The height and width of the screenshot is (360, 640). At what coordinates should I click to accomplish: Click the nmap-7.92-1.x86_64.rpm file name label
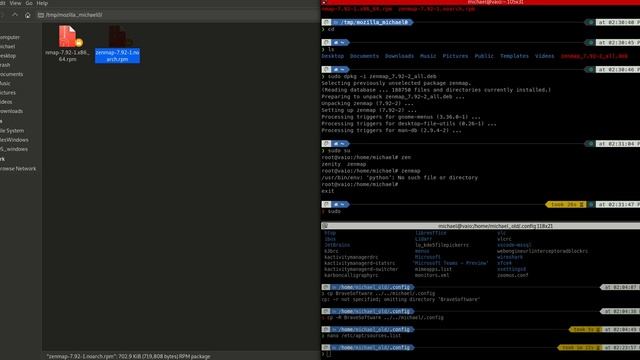(x=68, y=56)
